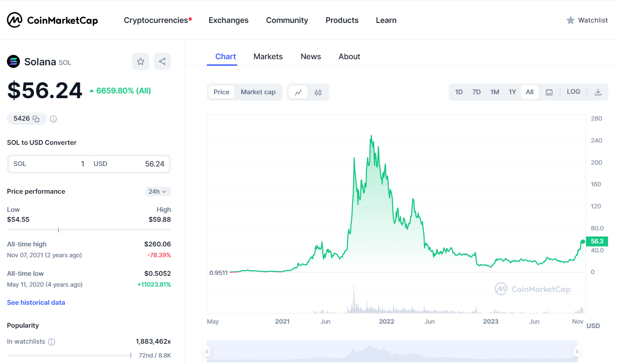Toggle LOG scale on the chart
The height and width of the screenshot is (364, 618).
(x=573, y=92)
